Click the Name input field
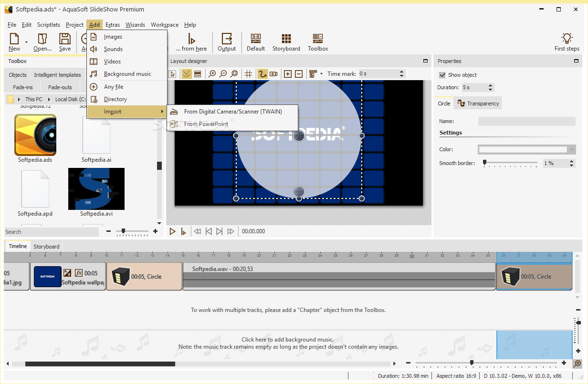588x384 pixels. pos(527,122)
